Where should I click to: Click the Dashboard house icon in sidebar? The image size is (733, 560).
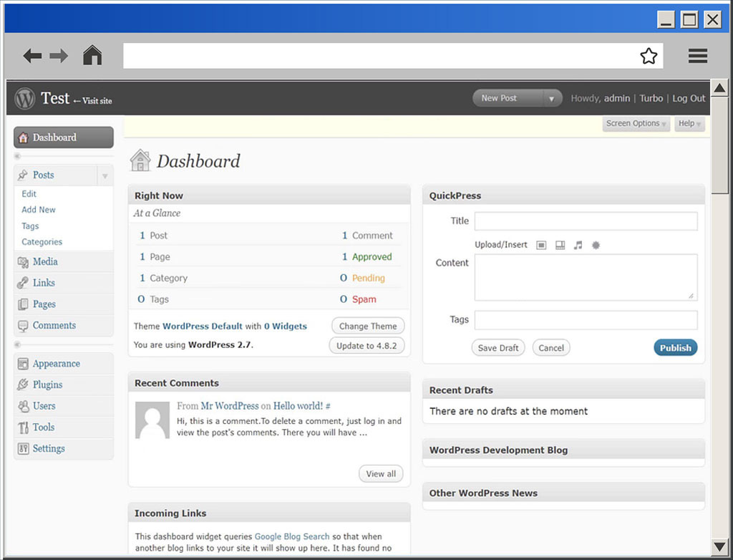(x=23, y=137)
